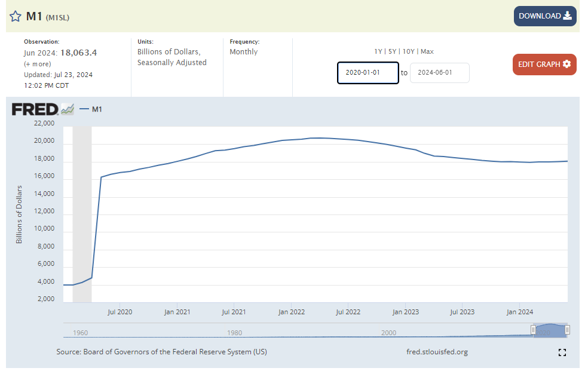Click the 1960 marker on the timeline navigator
The width and height of the screenshot is (588, 374).
pos(80,333)
